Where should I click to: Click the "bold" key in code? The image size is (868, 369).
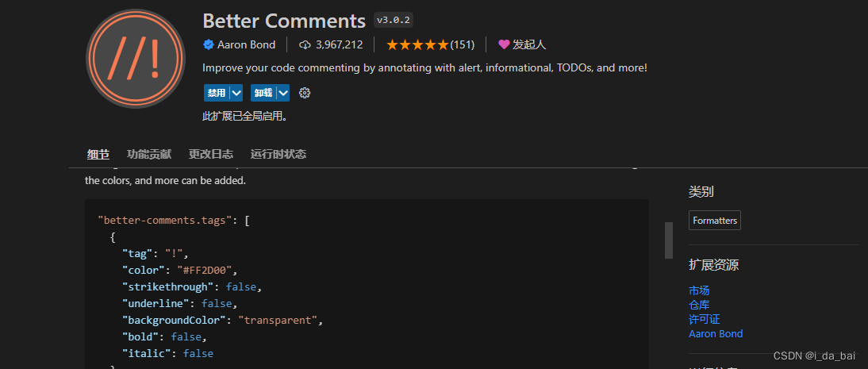point(140,337)
